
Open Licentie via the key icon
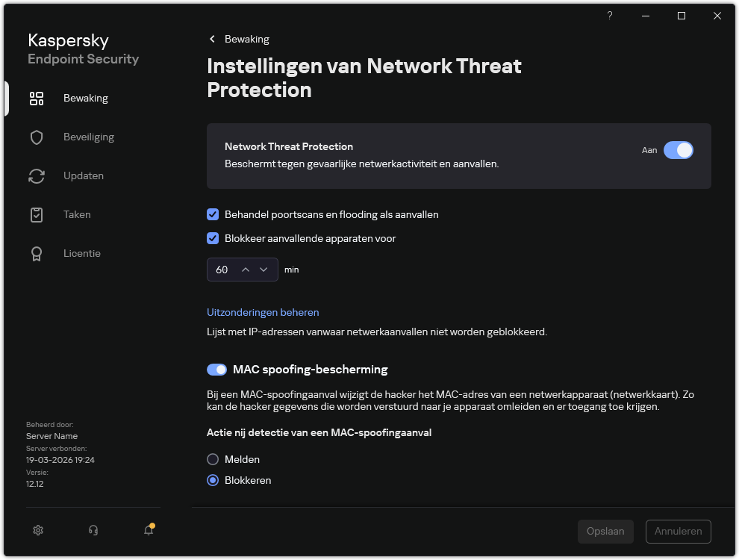pos(37,253)
